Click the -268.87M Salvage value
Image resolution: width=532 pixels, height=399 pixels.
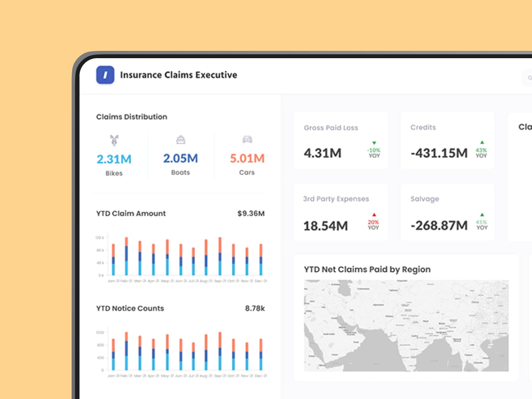point(439,225)
